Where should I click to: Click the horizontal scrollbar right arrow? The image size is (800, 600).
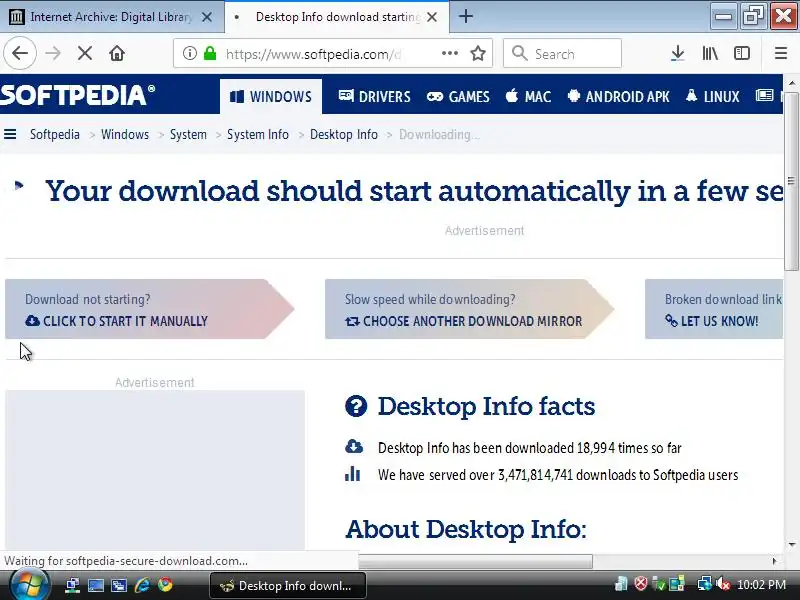[774, 561]
